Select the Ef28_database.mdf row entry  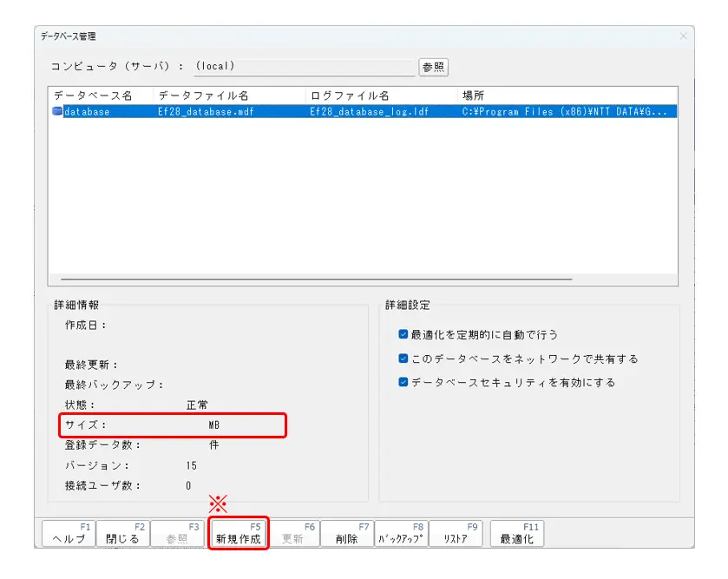[206, 111]
